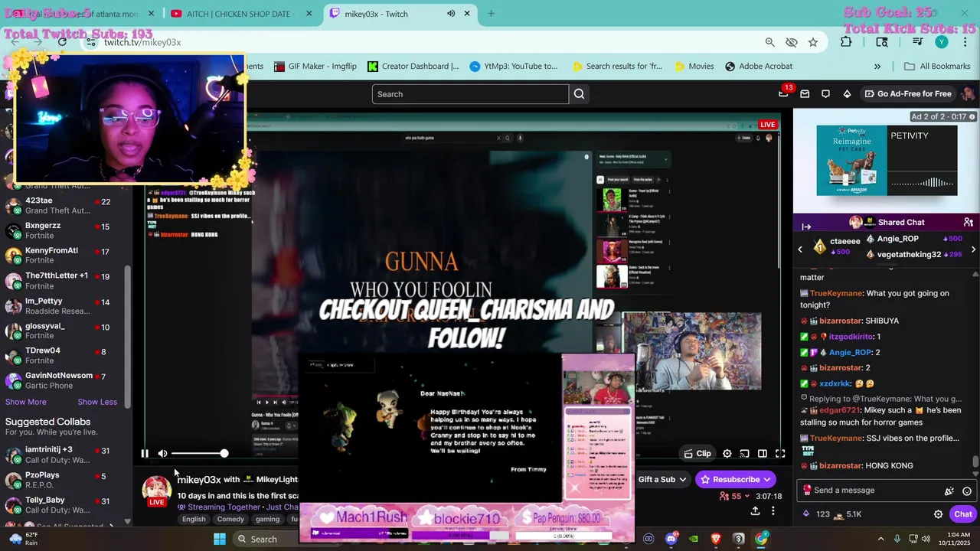Open the player settings gear
The width and height of the screenshot is (980, 551).
pos(727,454)
